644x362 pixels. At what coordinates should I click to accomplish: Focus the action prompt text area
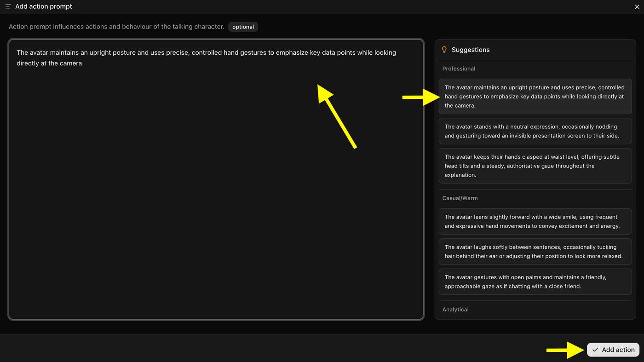pyautogui.click(x=216, y=179)
